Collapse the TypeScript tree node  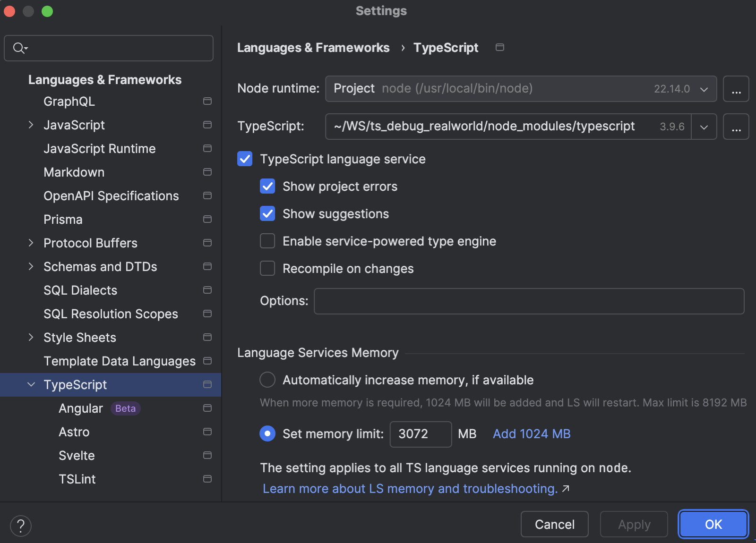(x=31, y=384)
